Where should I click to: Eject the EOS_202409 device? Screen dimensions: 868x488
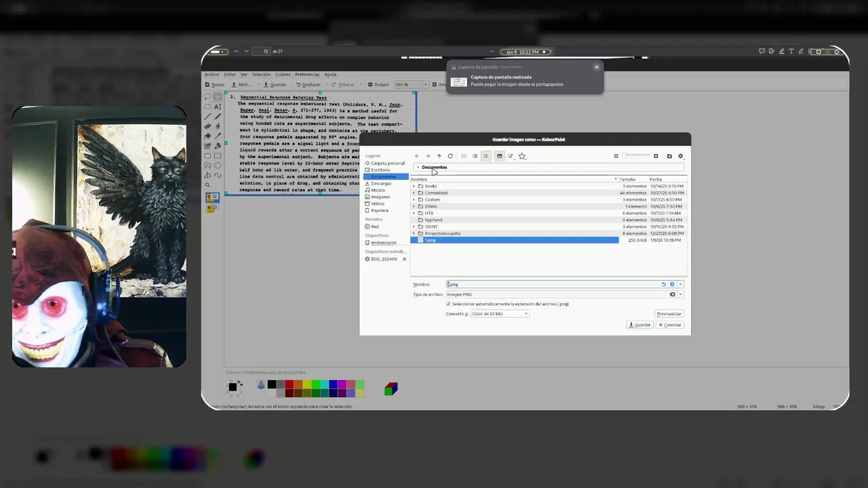(x=405, y=259)
